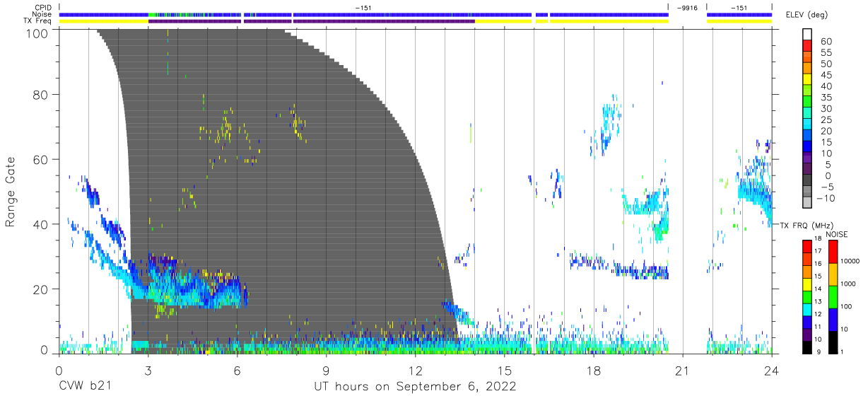Click the 45 label on ELEV scale
The width and height of the screenshot is (868, 401).
coord(826,76)
